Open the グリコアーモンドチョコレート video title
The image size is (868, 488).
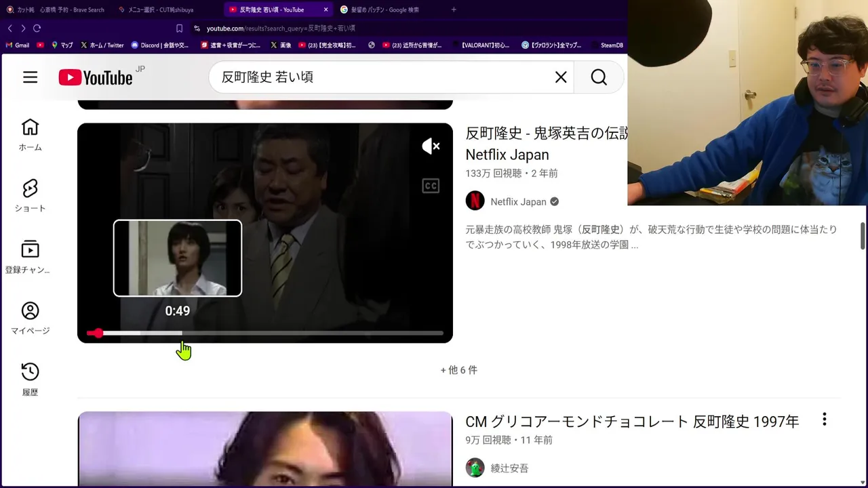click(x=632, y=422)
